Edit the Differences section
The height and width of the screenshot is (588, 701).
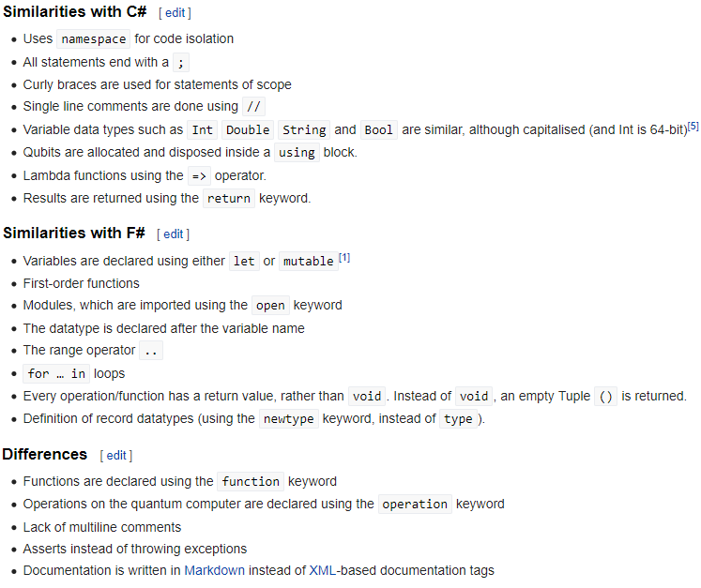116,456
